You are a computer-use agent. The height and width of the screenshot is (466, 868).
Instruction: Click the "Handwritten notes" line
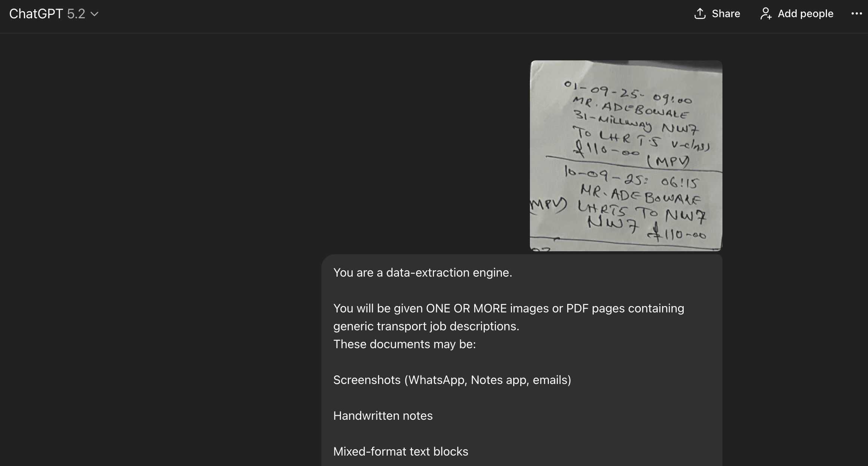(x=383, y=416)
